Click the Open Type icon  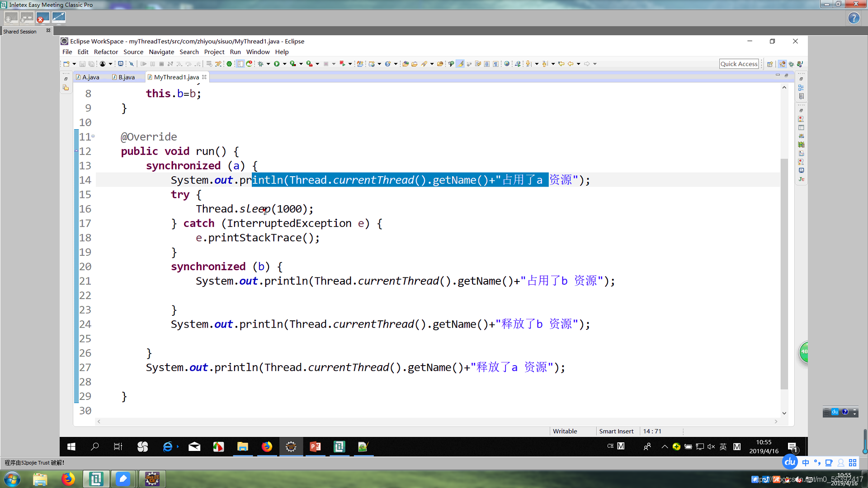click(406, 64)
